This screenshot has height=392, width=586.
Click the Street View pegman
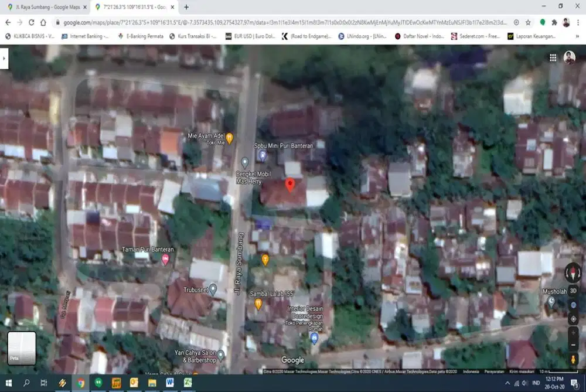pos(573,360)
